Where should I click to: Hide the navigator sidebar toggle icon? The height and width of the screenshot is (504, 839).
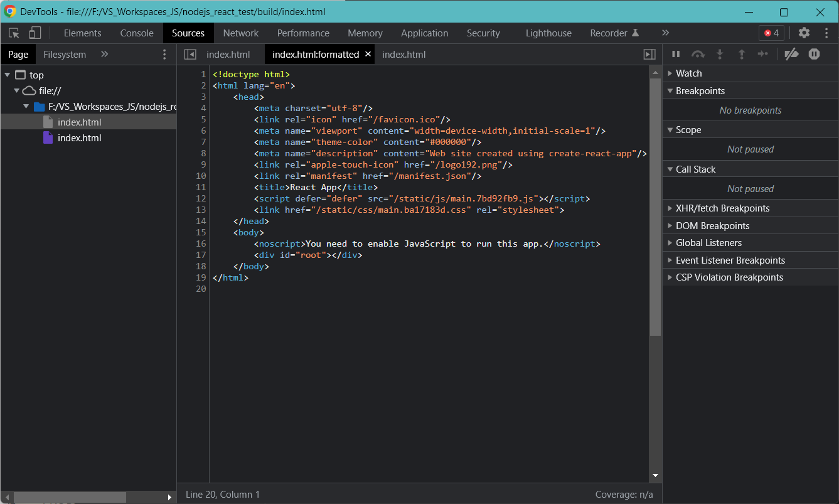coord(190,55)
